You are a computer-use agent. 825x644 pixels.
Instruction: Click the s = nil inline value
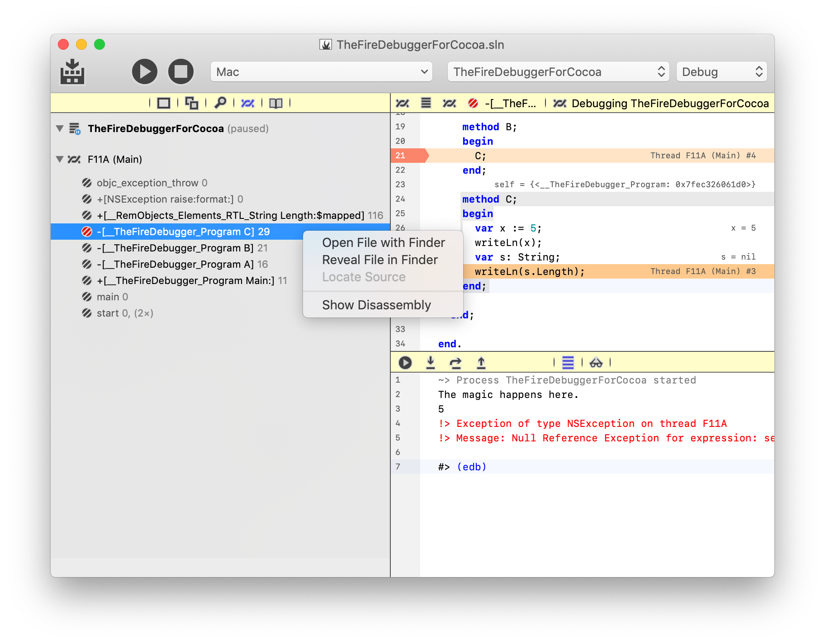(x=738, y=257)
